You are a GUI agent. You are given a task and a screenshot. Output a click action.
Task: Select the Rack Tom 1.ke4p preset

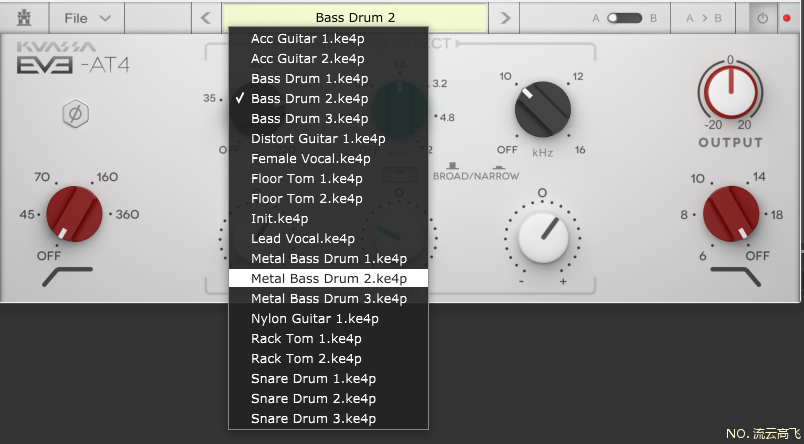328,338
